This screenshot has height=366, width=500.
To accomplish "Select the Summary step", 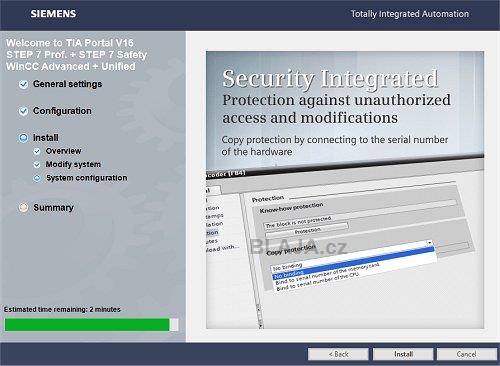I will [x=53, y=208].
